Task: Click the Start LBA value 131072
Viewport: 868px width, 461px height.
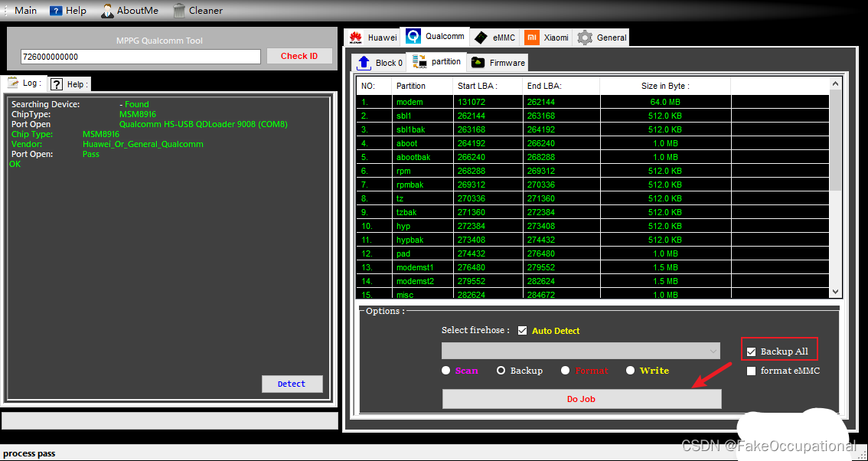Action: [471, 102]
